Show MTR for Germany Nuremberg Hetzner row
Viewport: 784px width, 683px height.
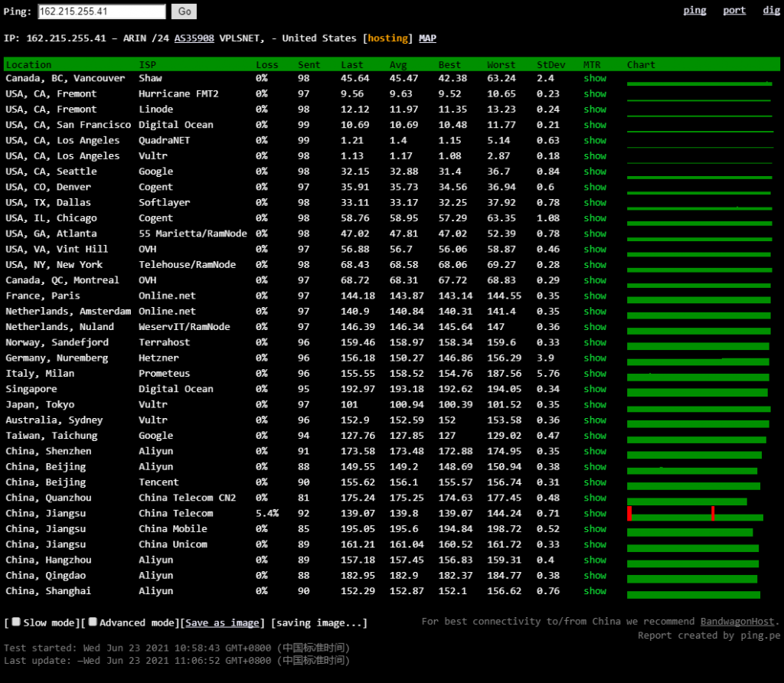click(x=594, y=358)
